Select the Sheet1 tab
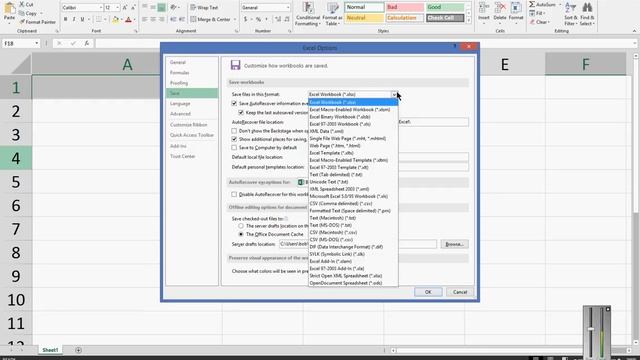The height and width of the screenshot is (360, 640). coord(50,350)
